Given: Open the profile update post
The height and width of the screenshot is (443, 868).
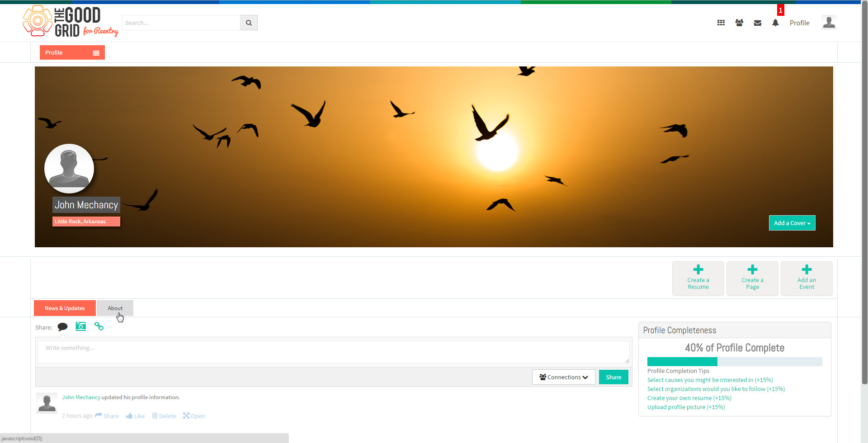Looking at the screenshot, I should click(194, 416).
